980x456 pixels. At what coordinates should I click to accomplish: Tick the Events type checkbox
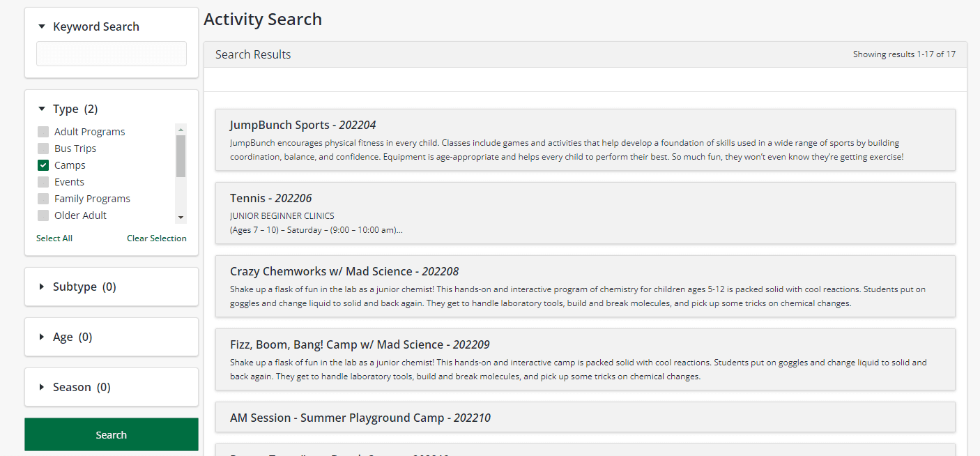click(43, 182)
